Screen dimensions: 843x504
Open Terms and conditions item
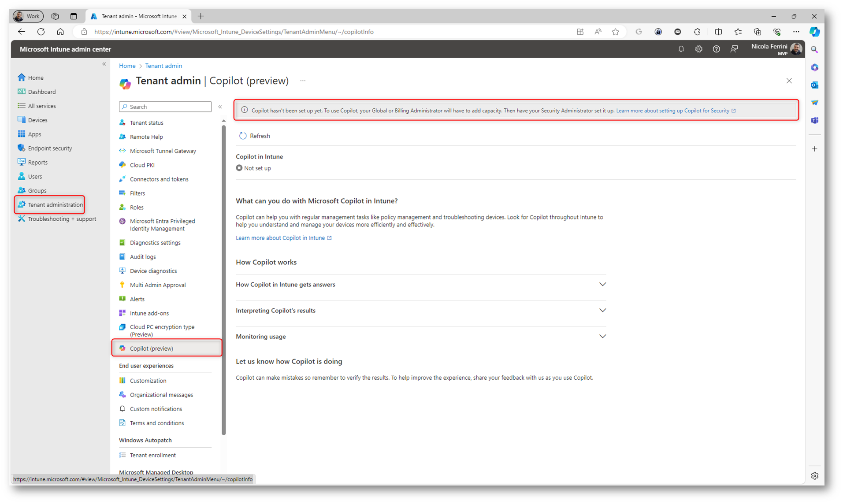coord(156,423)
